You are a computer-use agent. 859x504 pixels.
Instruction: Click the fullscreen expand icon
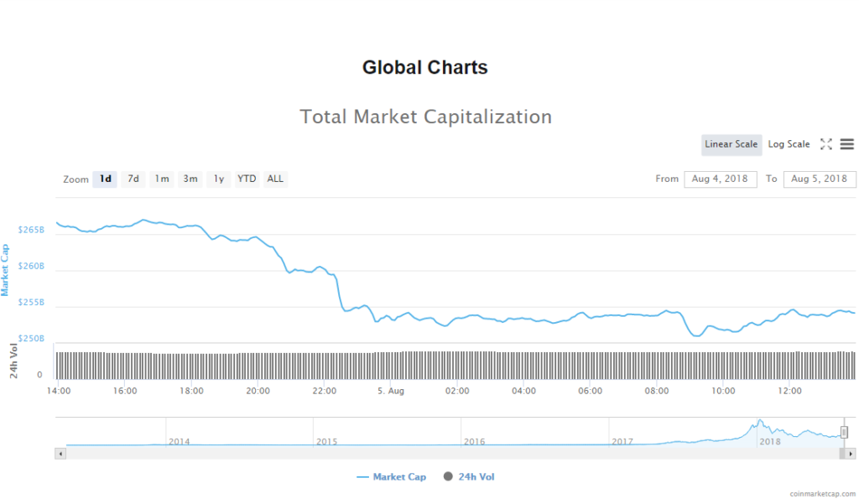(x=826, y=144)
